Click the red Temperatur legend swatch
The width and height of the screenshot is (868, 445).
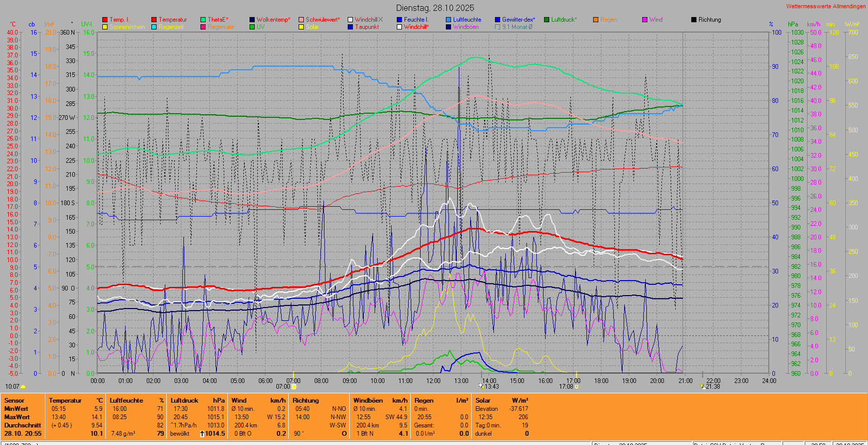(x=154, y=20)
